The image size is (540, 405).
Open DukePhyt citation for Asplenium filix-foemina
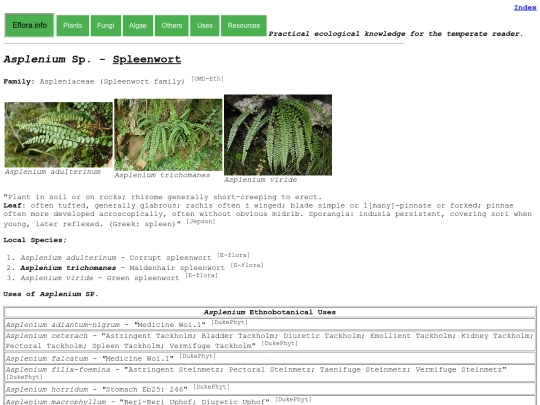(x=24, y=377)
